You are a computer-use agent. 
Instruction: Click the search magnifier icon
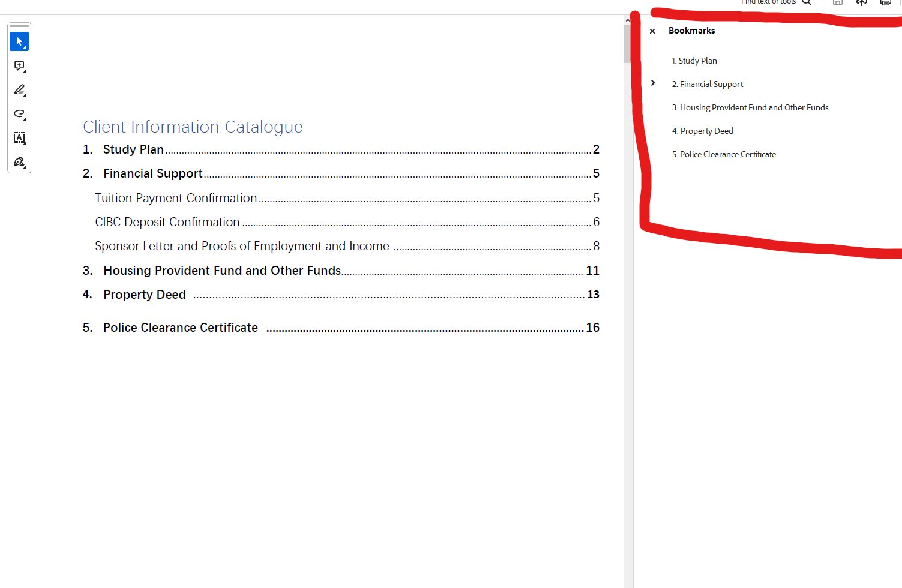(x=807, y=2)
